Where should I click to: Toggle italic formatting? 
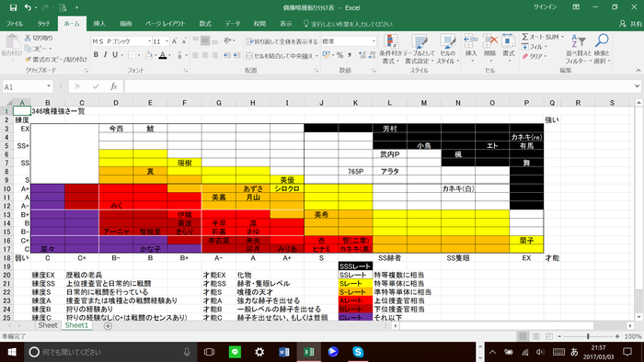click(105, 55)
